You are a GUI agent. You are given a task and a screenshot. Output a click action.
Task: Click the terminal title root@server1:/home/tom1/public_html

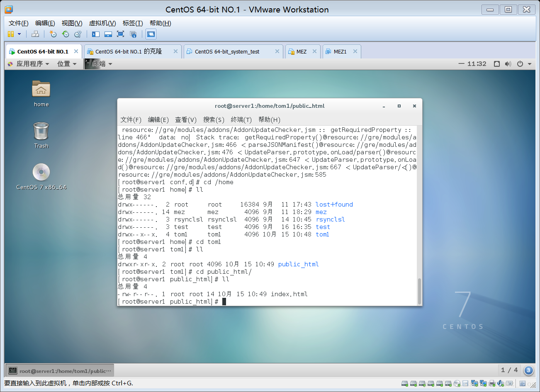270,106
